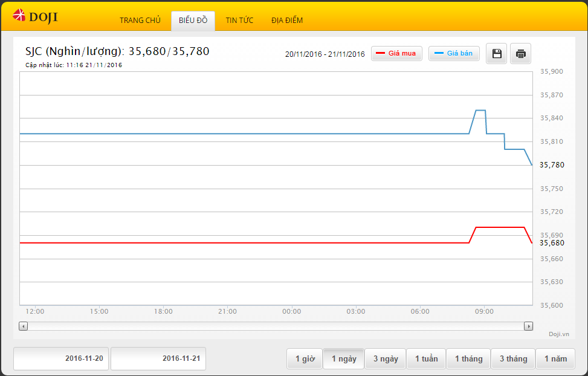Screen dimensions: 588x376
Task: Open the ĐỊA ĐIỂM tab
Action: coord(287,21)
